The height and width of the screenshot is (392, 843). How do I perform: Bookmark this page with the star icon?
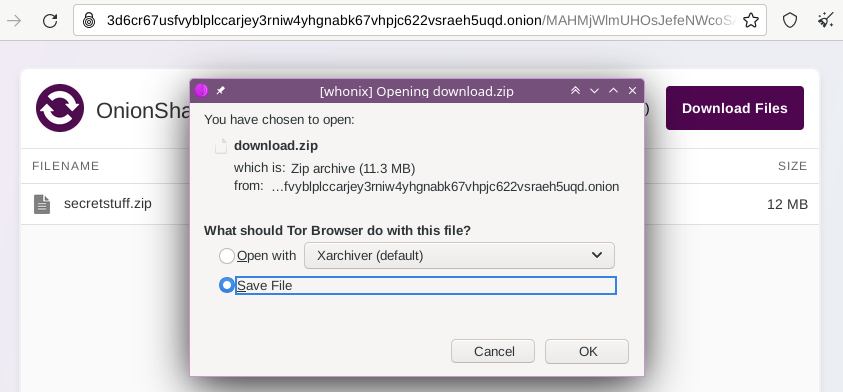pyautogui.click(x=751, y=20)
